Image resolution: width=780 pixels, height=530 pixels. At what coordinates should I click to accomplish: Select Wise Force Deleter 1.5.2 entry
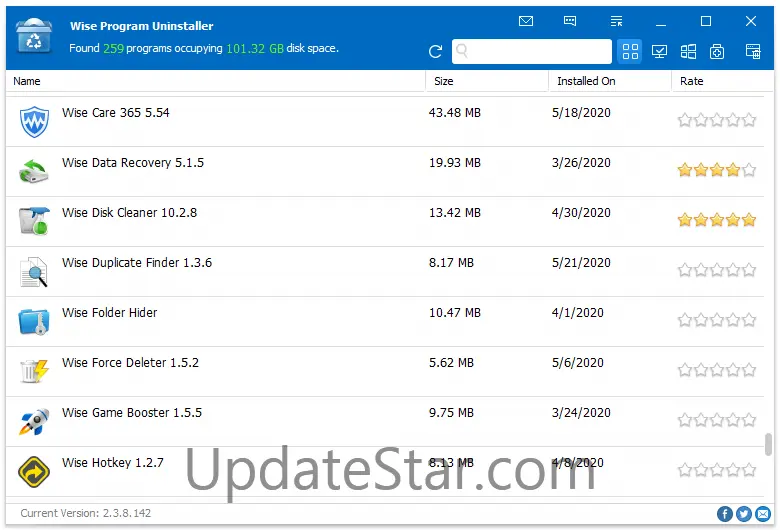pyautogui.click(x=385, y=372)
